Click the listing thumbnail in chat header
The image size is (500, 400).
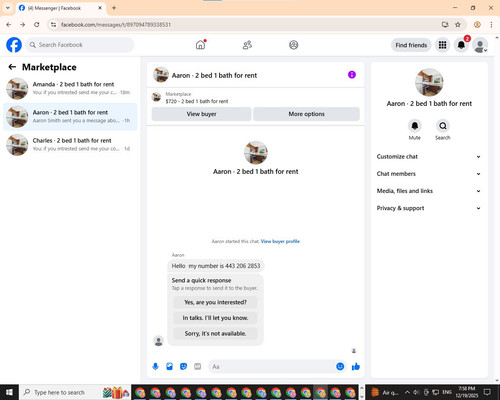(x=161, y=75)
